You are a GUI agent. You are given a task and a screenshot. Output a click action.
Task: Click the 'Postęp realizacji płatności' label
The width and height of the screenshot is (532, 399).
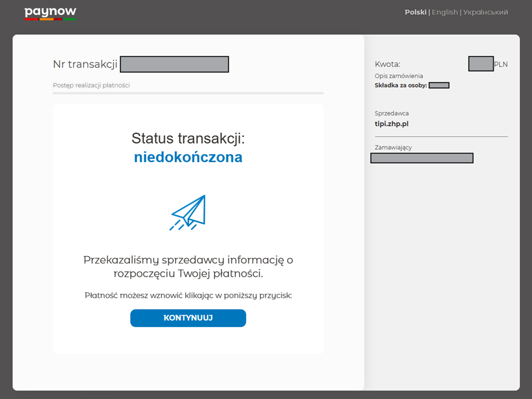[x=91, y=86]
